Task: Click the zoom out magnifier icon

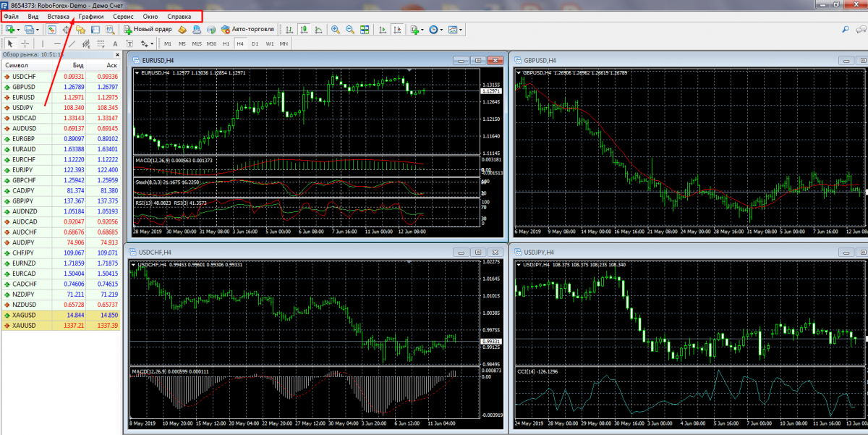Action: coord(349,30)
